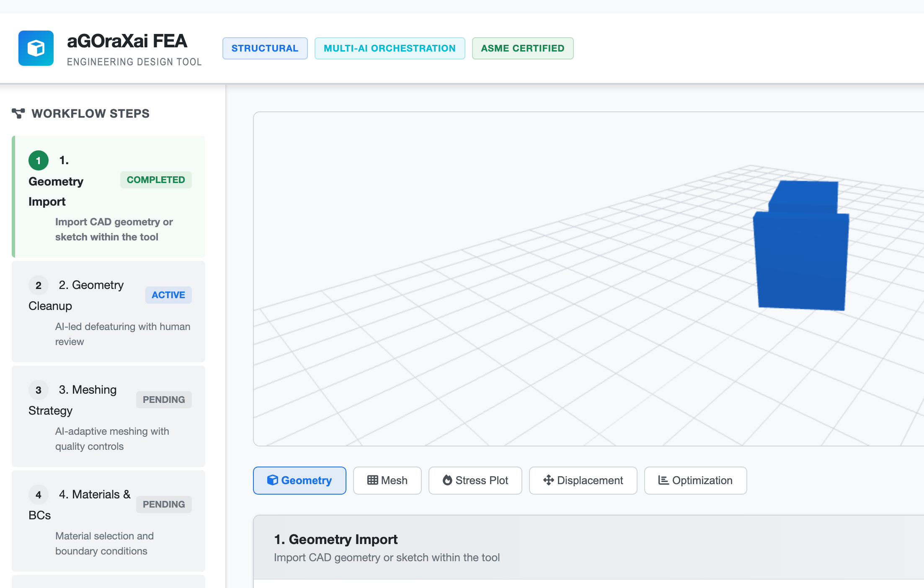The image size is (924, 588).
Task: Click the step 2 number badge
Action: coord(39,286)
